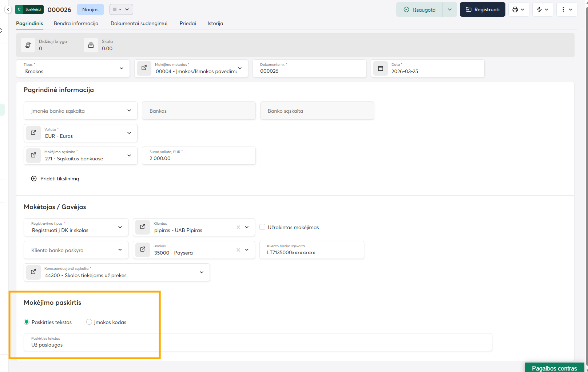
Task: Open the Istorija tab
Action: click(x=215, y=23)
